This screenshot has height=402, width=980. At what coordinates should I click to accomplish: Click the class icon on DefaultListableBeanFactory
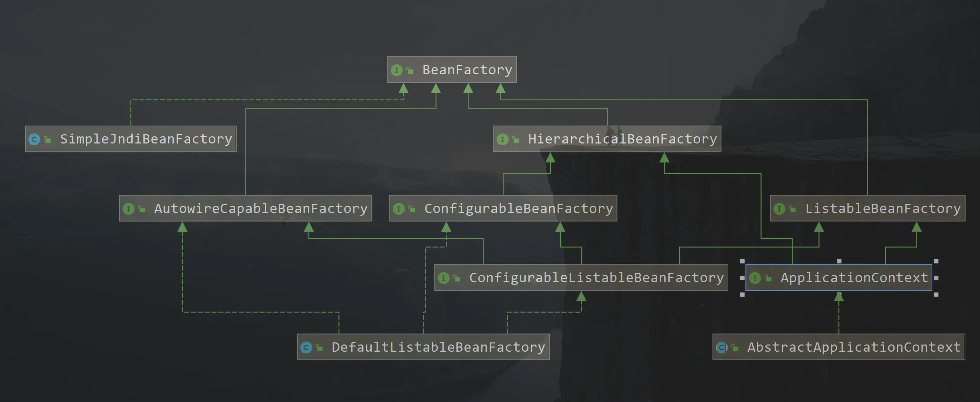click(306, 347)
